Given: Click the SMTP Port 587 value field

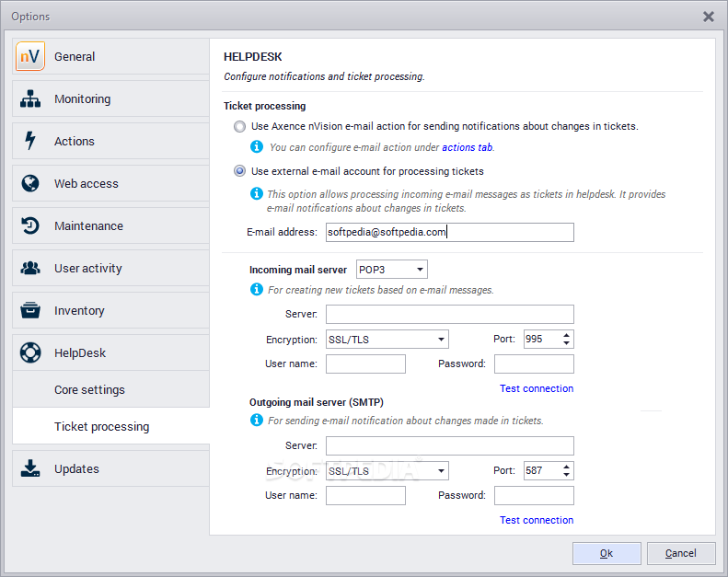Looking at the screenshot, I should pyautogui.click(x=542, y=470).
